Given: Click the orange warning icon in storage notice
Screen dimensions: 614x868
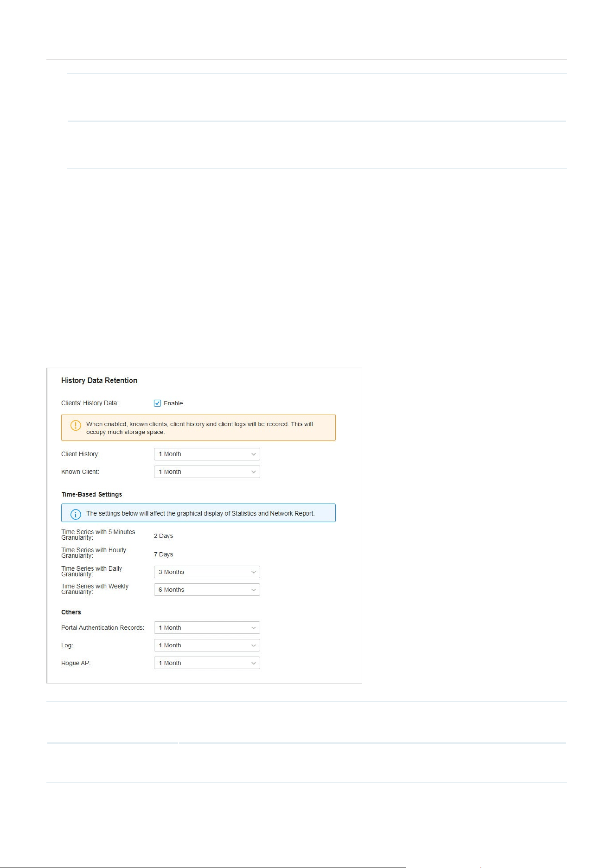Looking at the screenshot, I should pos(76,425).
